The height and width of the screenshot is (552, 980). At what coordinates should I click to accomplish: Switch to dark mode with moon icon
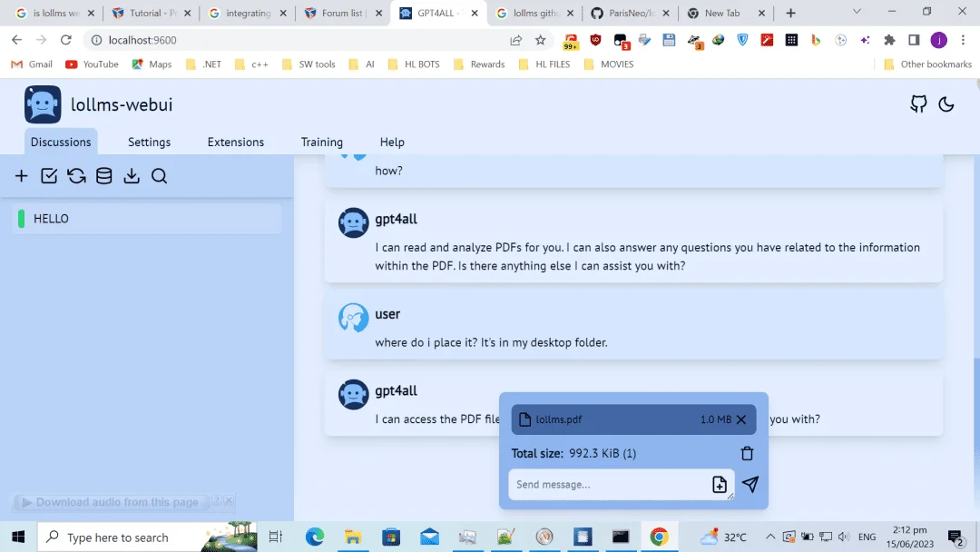pyautogui.click(x=946, y=103)
